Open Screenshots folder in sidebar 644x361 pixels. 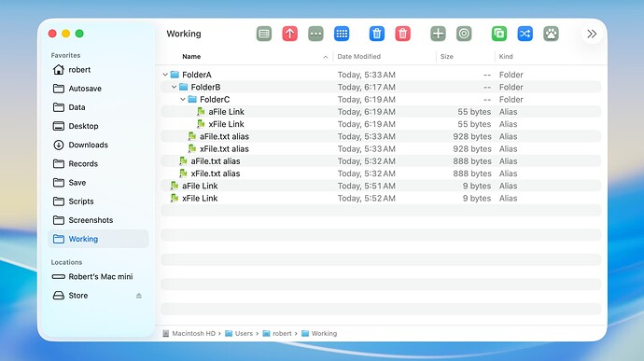[x=98, y=220]
